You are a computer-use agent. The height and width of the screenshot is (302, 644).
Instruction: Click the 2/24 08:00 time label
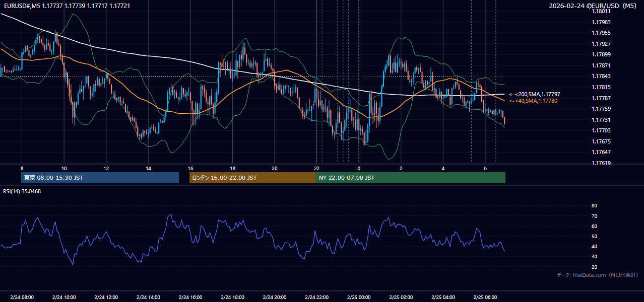tap(22, 297)
